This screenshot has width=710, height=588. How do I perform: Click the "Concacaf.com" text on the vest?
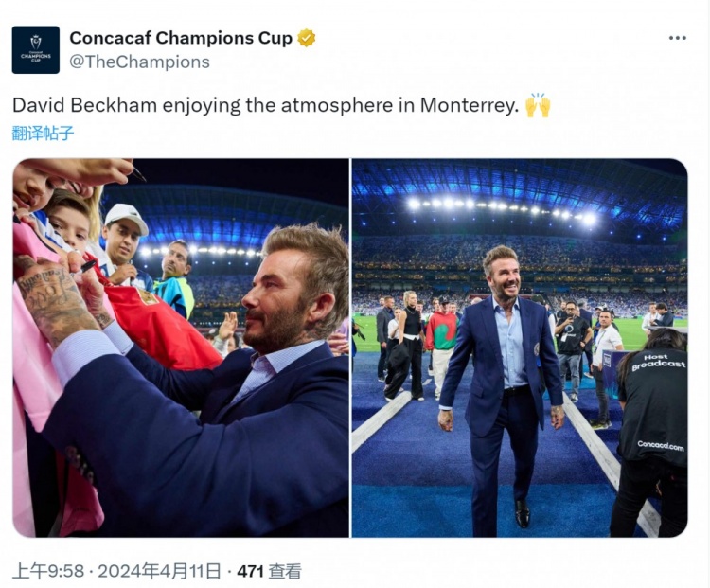[661, 445]
